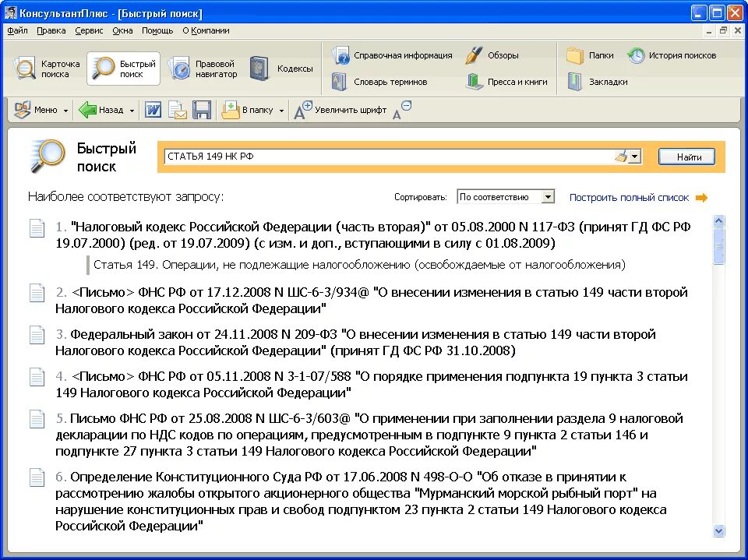
Task: Open Письмо ФНС ШС-6-3/934@ result
Action: (x=372, y=301)
